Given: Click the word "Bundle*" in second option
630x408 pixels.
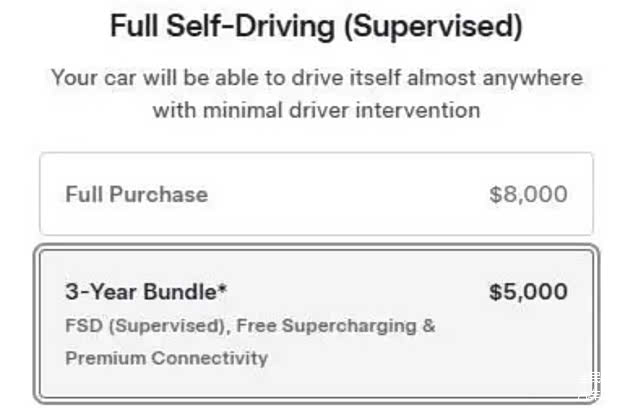Looking at the screenshot, I should (x=188, y=292).
